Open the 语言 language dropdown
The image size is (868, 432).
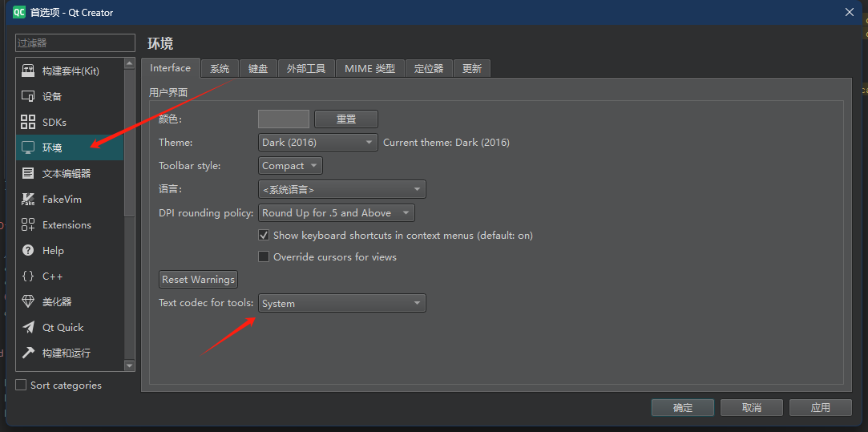pyautogui.click(x=341, y=189)
